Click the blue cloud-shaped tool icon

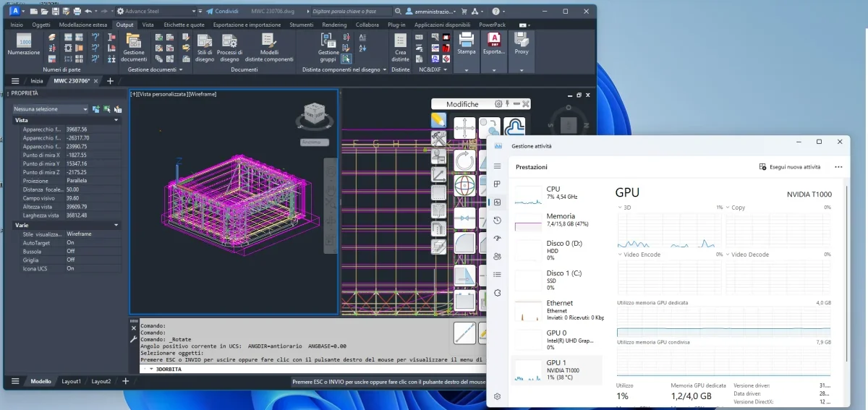coord(514,128)
